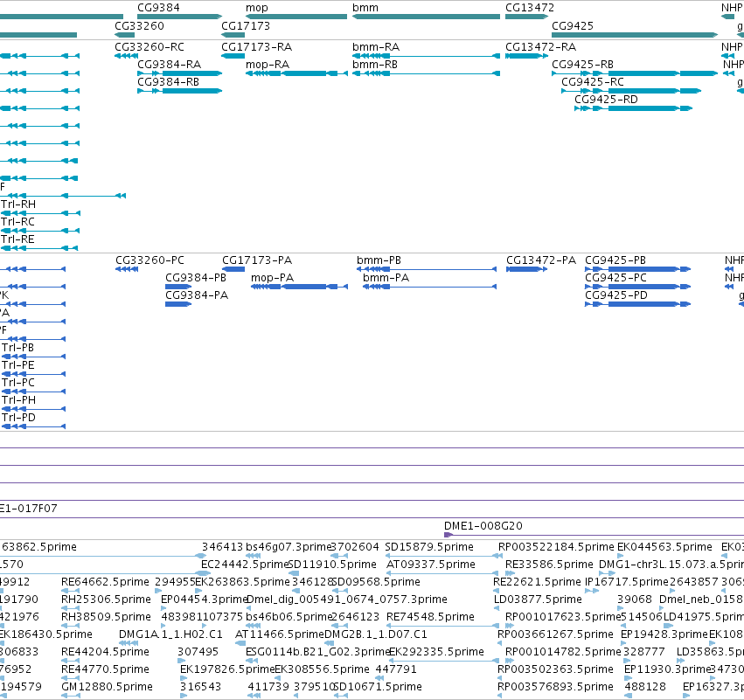Click EST GM12880.5prime
744x700 pixels.
[107, 687]
